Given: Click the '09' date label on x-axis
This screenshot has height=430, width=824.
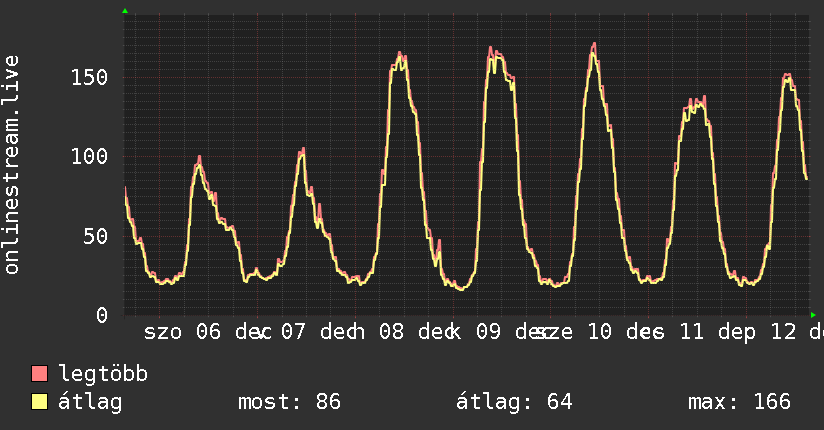Looking at the screenshot, I should point(489,332).
